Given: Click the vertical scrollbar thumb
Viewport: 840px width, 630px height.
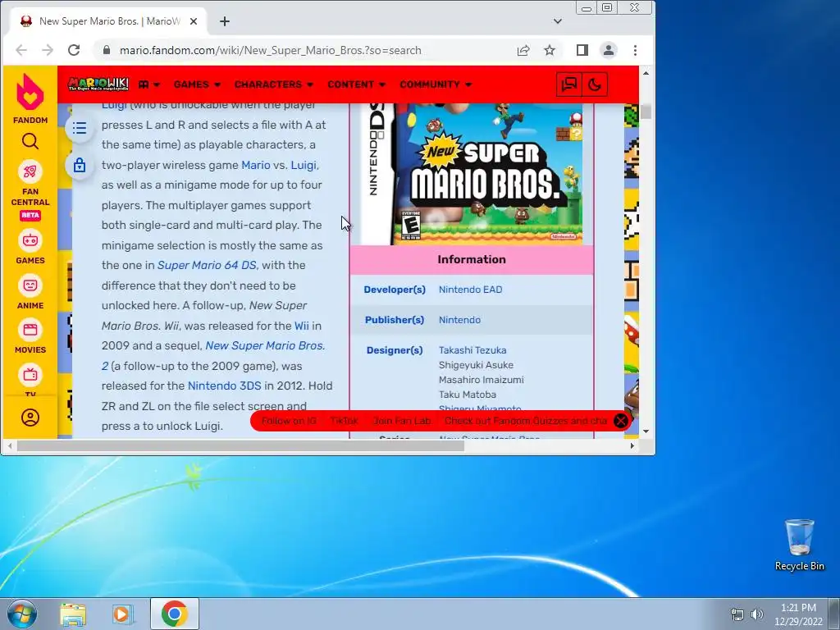Looking at the screenshot, I should (646, 112).
